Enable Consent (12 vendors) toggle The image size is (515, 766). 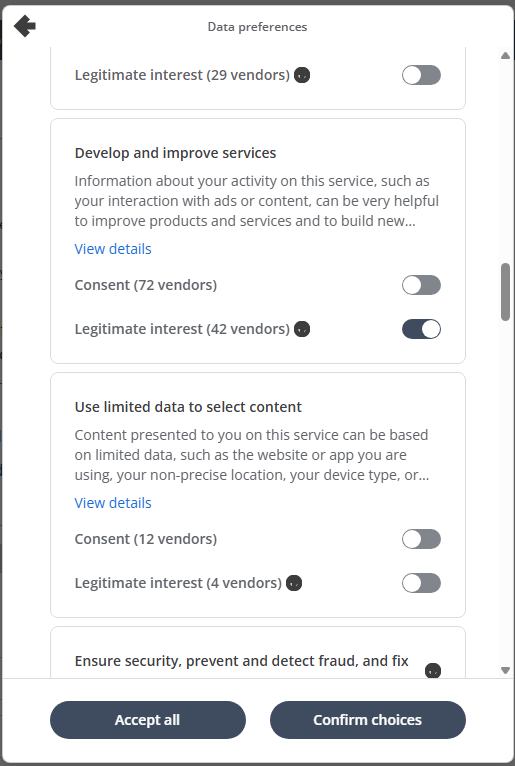coord(421,539)
